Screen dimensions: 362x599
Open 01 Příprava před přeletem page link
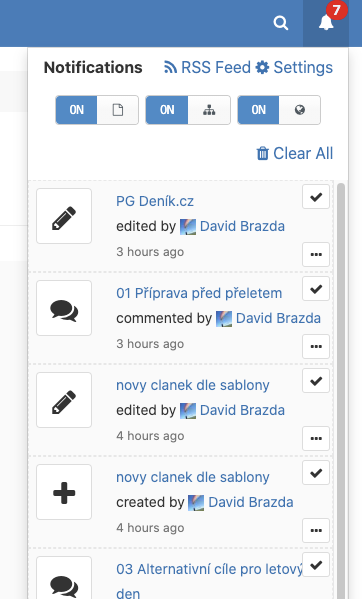tap(199, 293)
